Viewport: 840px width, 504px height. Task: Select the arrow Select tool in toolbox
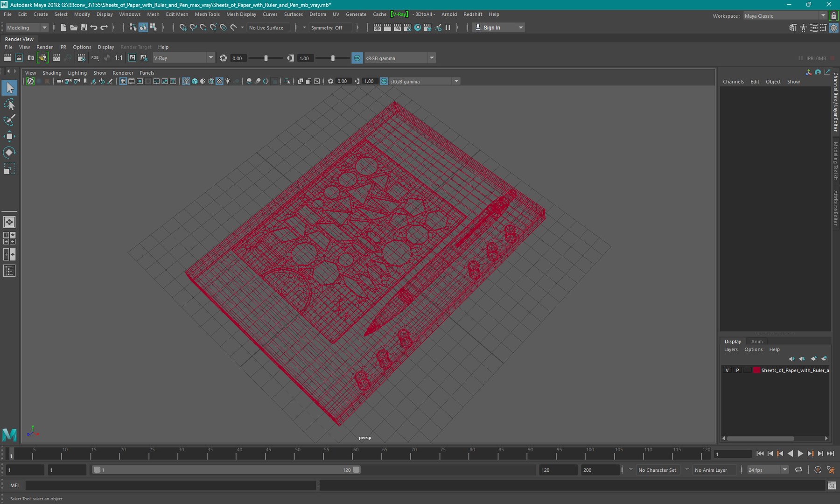[x=9, y=88]
